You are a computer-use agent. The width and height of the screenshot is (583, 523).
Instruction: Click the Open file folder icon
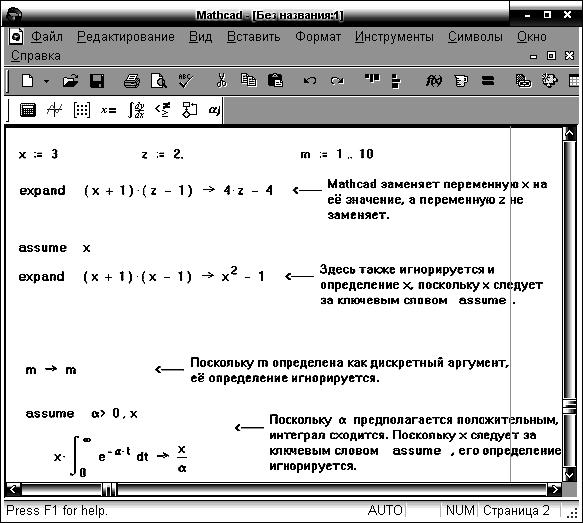70,80
